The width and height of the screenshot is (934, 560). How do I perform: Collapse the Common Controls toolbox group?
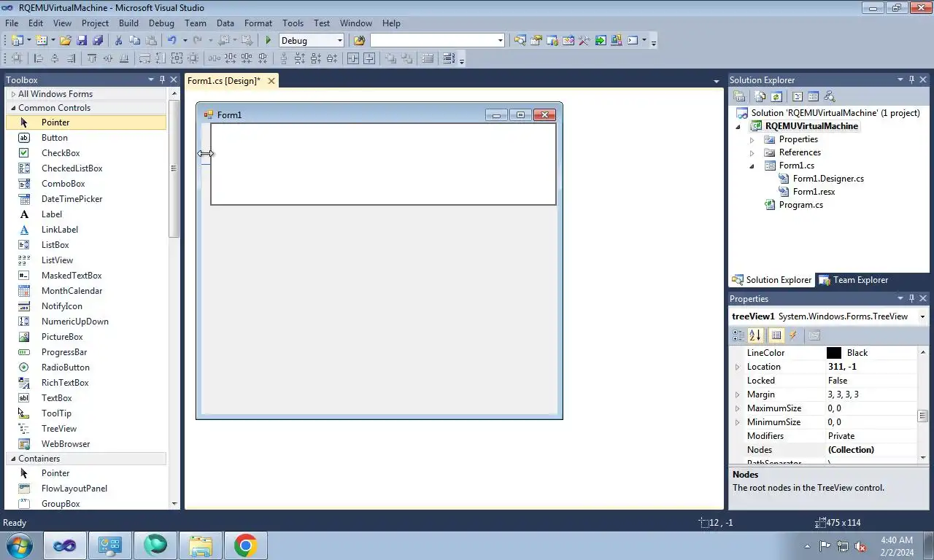click(x=12, y=108)
